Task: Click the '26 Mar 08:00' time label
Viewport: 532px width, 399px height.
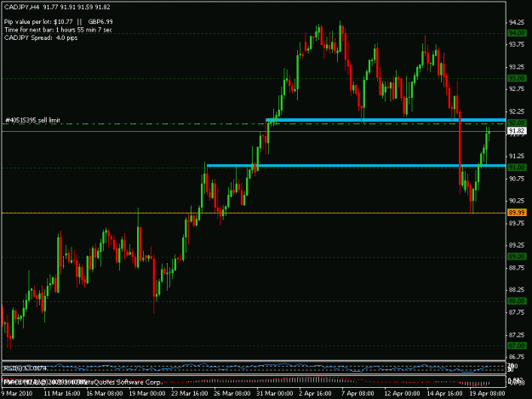Action: click(232, 393)
